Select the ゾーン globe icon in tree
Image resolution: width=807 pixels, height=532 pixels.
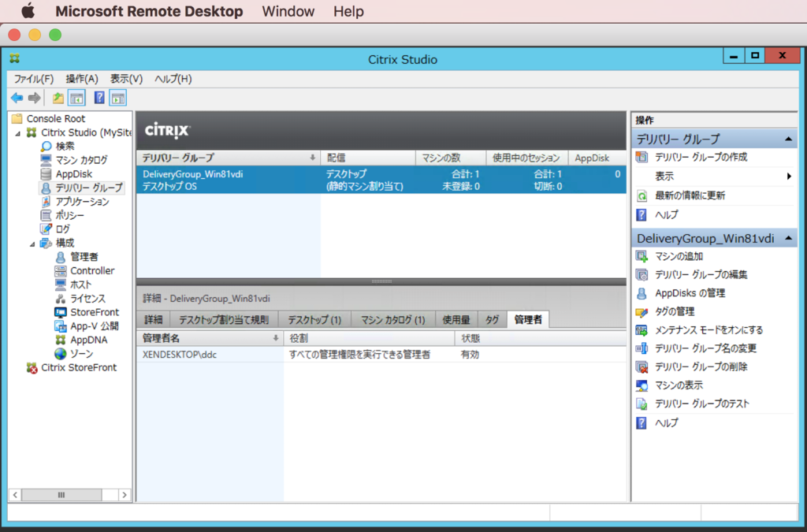(61, 354)
